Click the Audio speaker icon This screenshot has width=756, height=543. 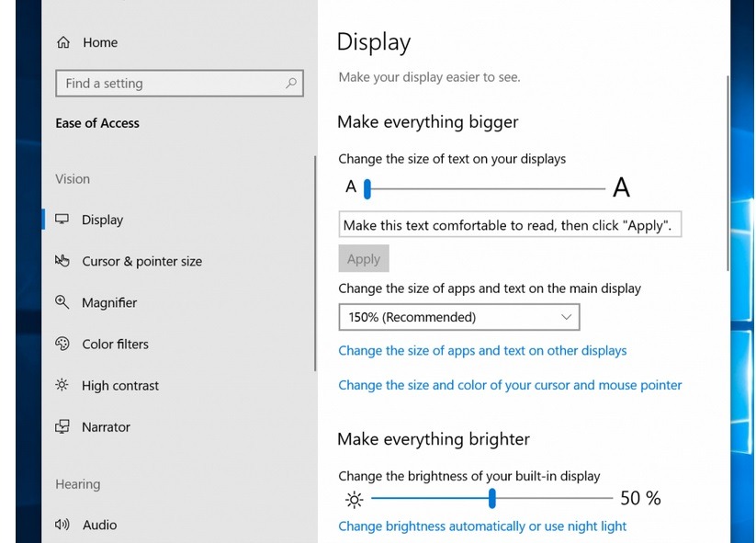[x=62, y=525]
